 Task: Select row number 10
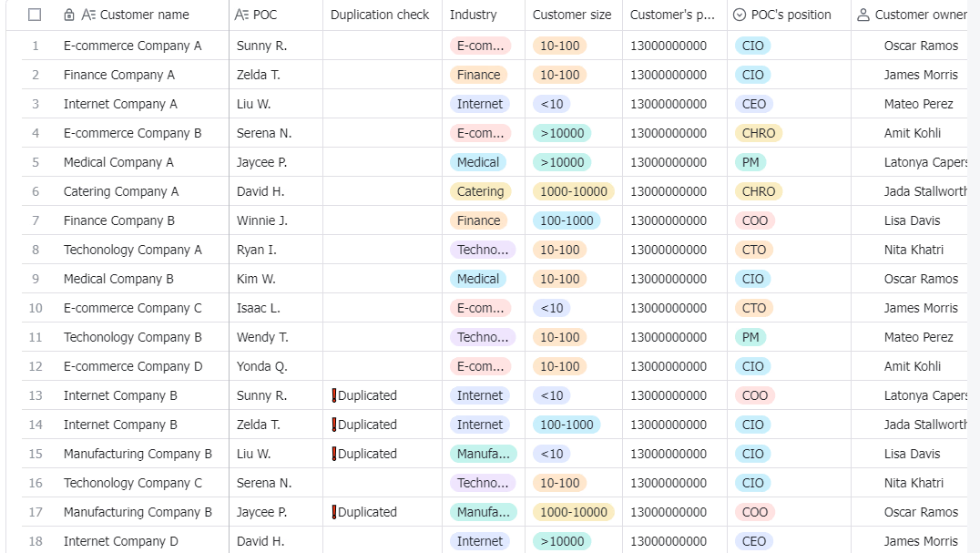click(x=36, y=308)
